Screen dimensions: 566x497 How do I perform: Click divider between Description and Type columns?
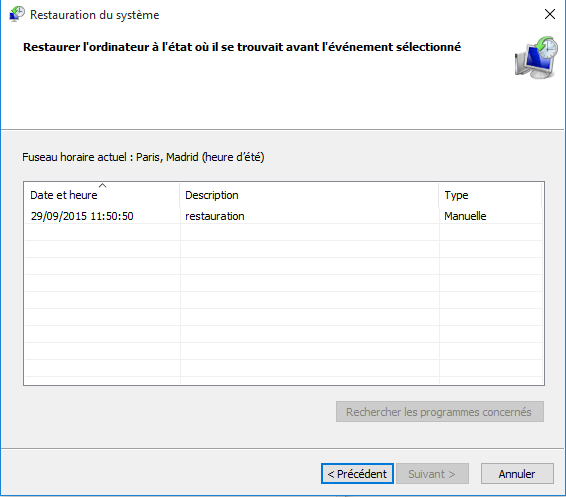tap(439, 195)
